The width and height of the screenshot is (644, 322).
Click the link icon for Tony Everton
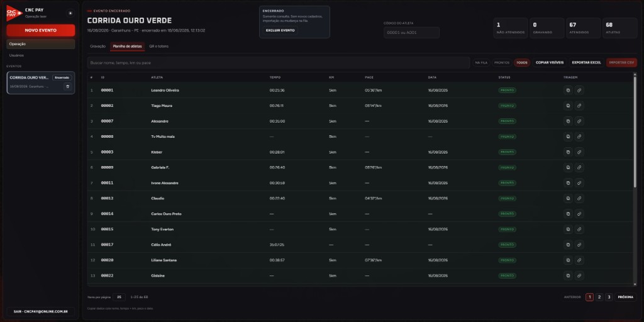coord(579,229)
